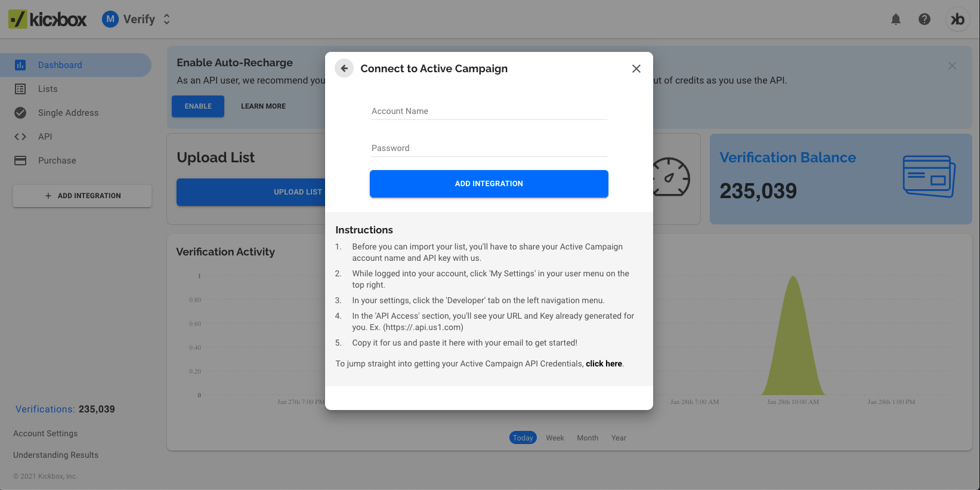Select the Week range tab
The height and width of the screenshot is (490, 980).
(555, 438)
